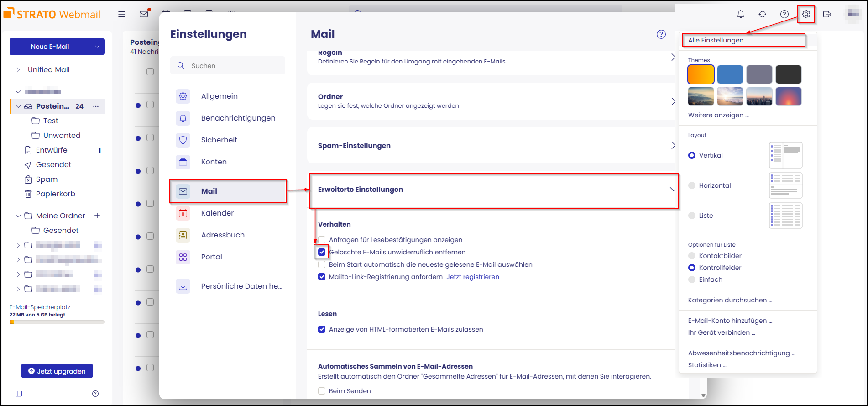Open Alle Einstellungen menu entry

coord(744,40)
